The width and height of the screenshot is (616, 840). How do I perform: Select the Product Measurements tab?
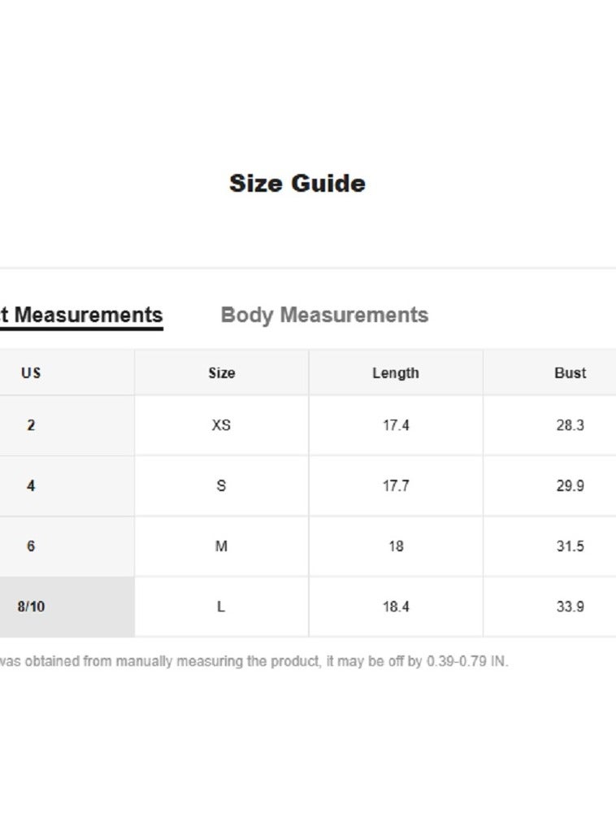[81, 315]
